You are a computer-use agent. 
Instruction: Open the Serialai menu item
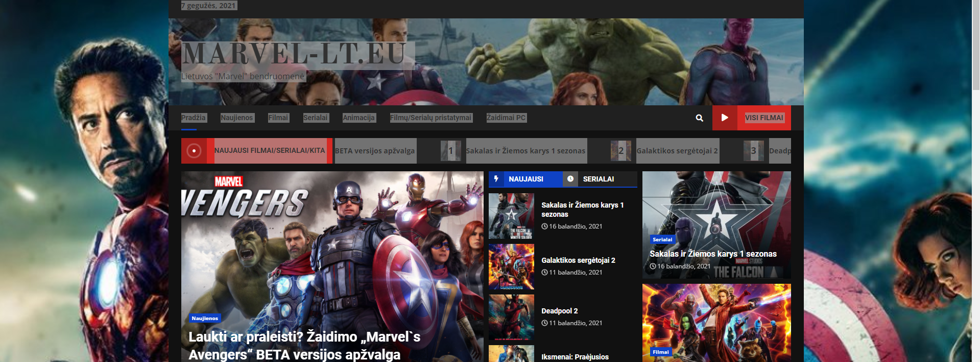pos(316,118)
